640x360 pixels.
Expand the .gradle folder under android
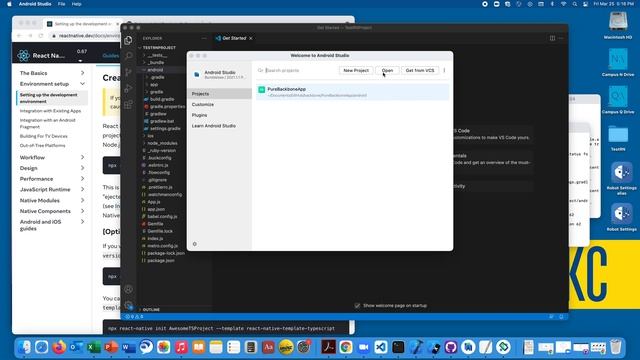pyautogui.click(x=157, y=77)
